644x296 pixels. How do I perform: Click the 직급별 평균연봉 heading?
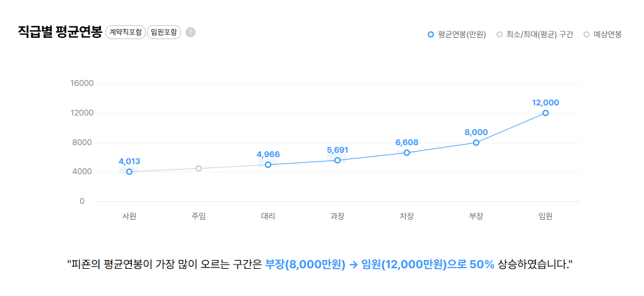60,32
